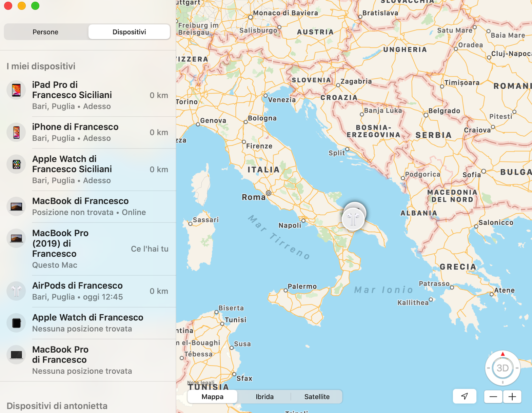This screenshot has width=532, height=413.
Task: Click the SERBIA country label
Action: coord(434,135)
